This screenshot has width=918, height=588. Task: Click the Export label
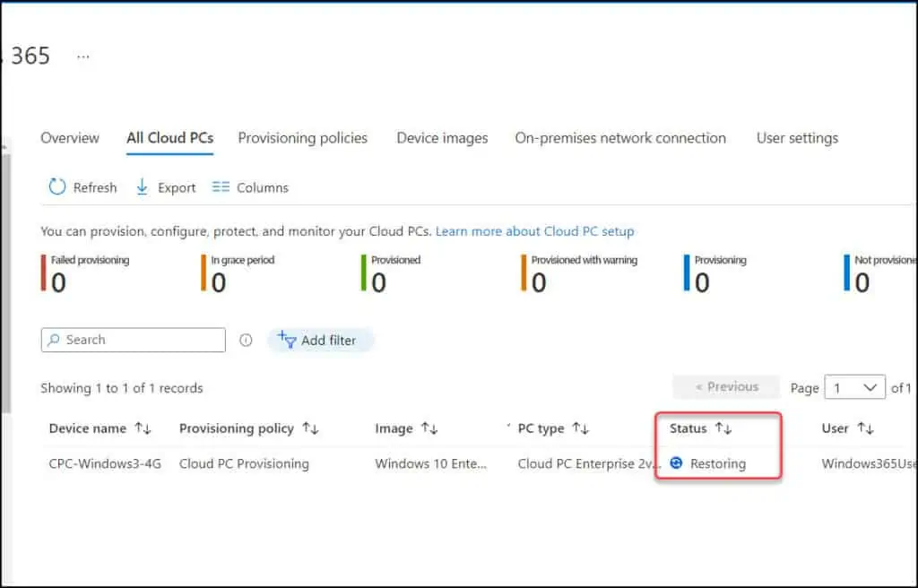click(x=177, y=187)
